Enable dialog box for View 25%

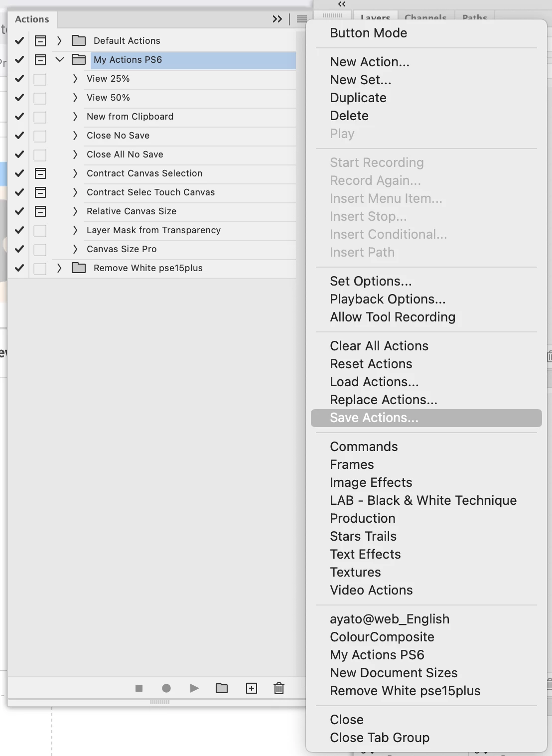click(x=40, y=79)
